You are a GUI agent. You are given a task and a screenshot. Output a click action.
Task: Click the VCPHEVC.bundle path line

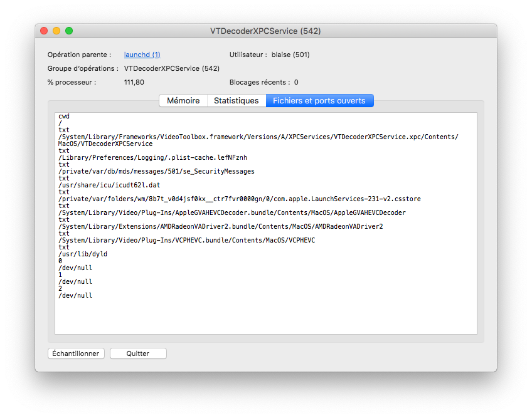(186, 241)
